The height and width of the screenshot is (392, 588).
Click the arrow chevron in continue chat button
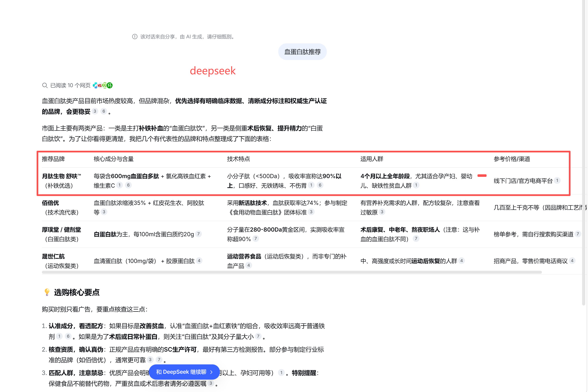tap(212, 372)
